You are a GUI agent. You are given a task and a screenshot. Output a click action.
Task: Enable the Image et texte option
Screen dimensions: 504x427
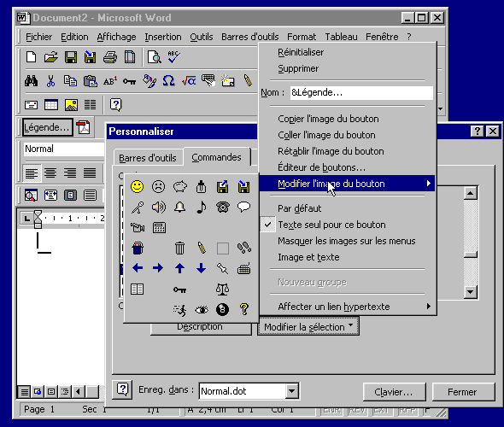pos(308,257)
